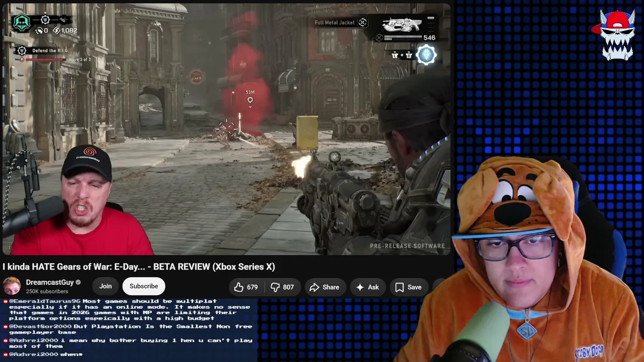Viewport: 644px width, 362px height.
Task: Click the @Devast8or2000 username in chat
Action: (40, 326)
